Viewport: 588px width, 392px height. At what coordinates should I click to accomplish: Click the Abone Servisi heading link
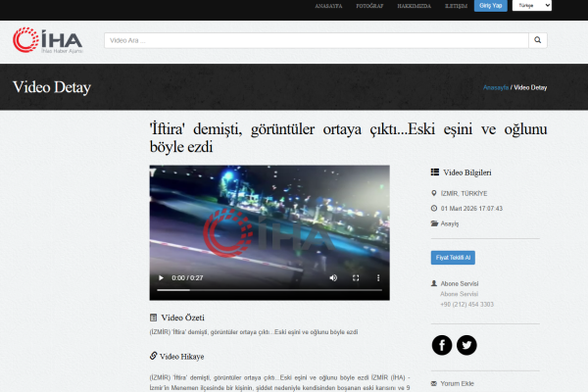click(x=460, y=283)
